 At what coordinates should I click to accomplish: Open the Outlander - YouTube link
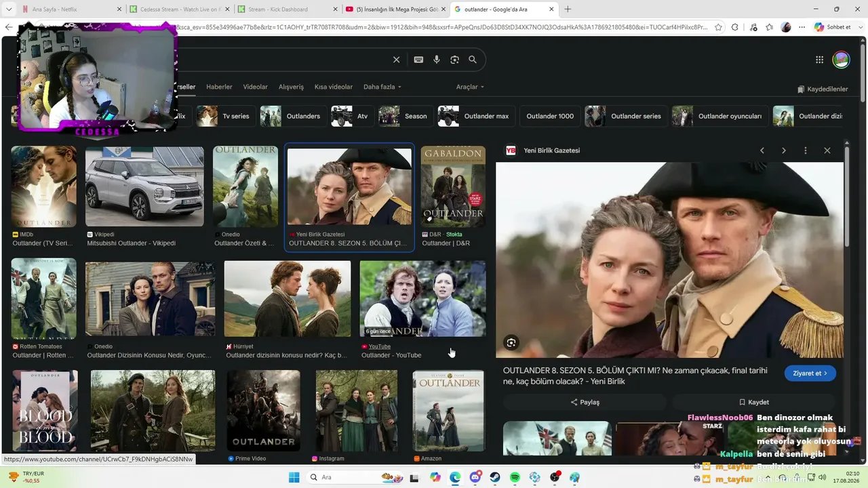click(391, 355)
